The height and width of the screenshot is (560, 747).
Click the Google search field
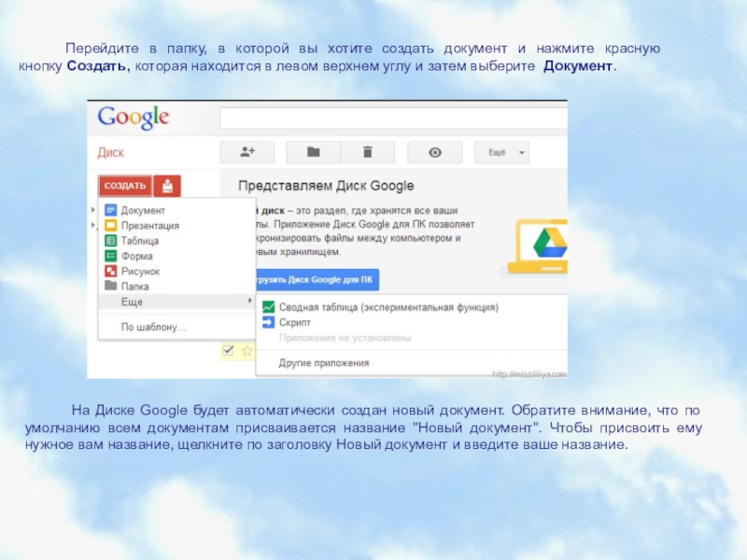pos(393,119)
